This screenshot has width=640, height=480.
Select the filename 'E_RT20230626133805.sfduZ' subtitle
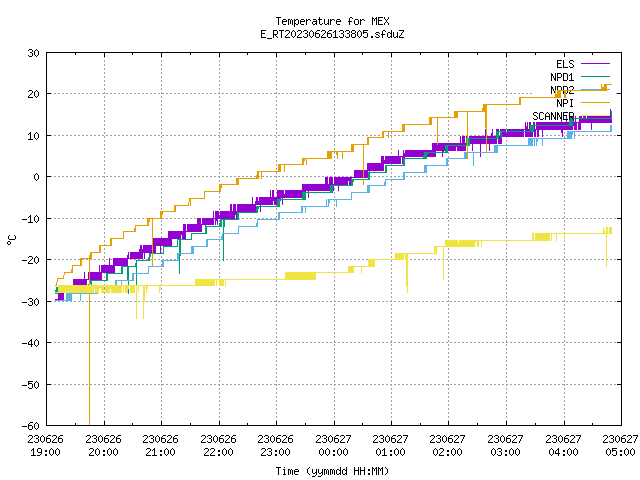tap(332, 34)
